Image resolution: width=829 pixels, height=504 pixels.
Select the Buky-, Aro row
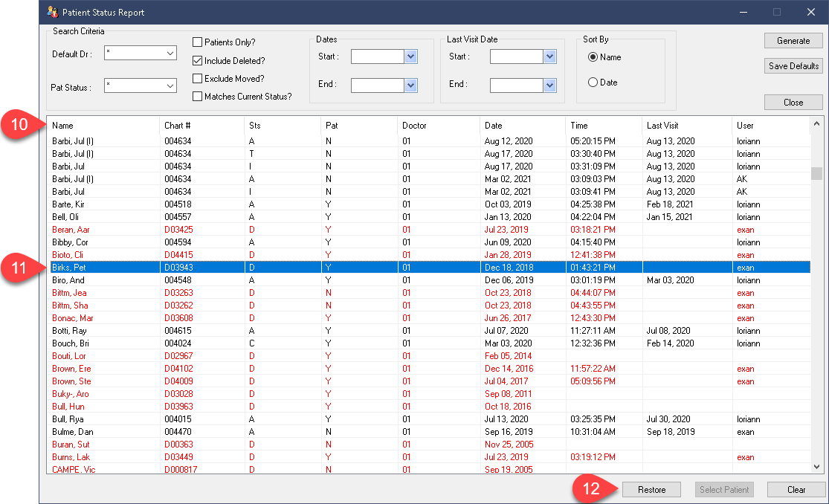tap(430, 394)
